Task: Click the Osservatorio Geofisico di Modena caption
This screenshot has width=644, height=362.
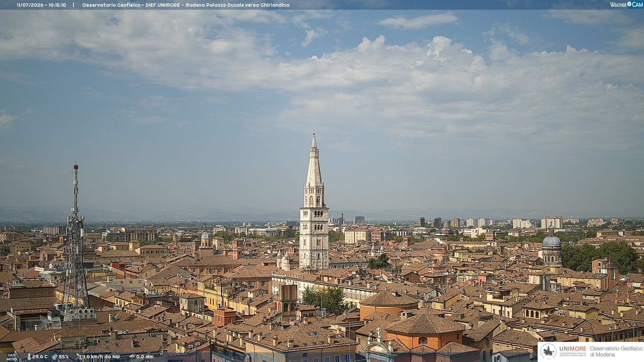Action: tap(616, 352)
